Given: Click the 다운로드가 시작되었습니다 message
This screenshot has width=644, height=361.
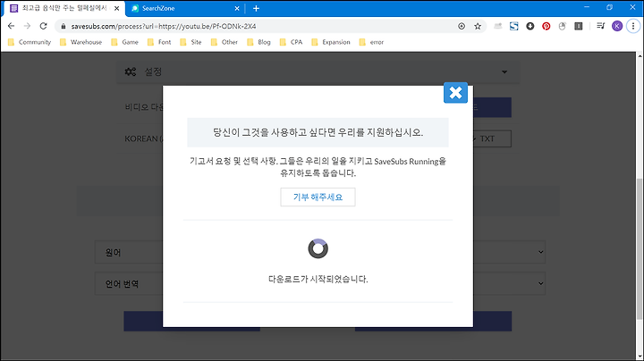Looking at the screenshot, I should point(318,280).
